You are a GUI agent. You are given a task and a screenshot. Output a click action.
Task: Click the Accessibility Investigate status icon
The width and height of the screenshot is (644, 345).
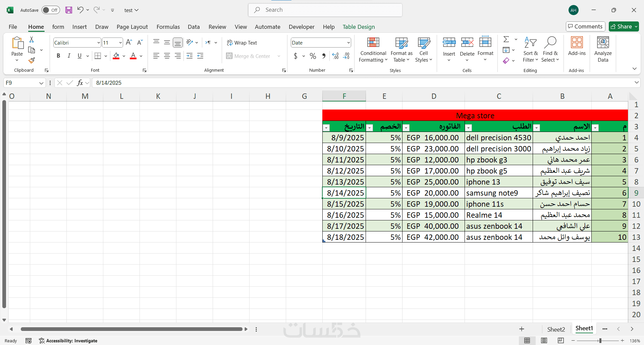(x=68, y=341)
